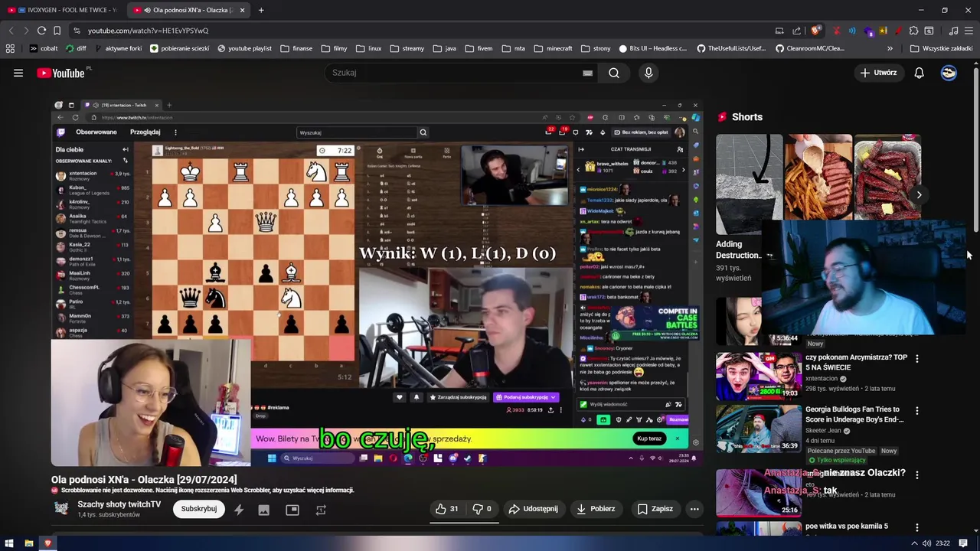Screen dimensions: 980x551
Task: Open the linux bookmarks folder
Action: (369, 48)
